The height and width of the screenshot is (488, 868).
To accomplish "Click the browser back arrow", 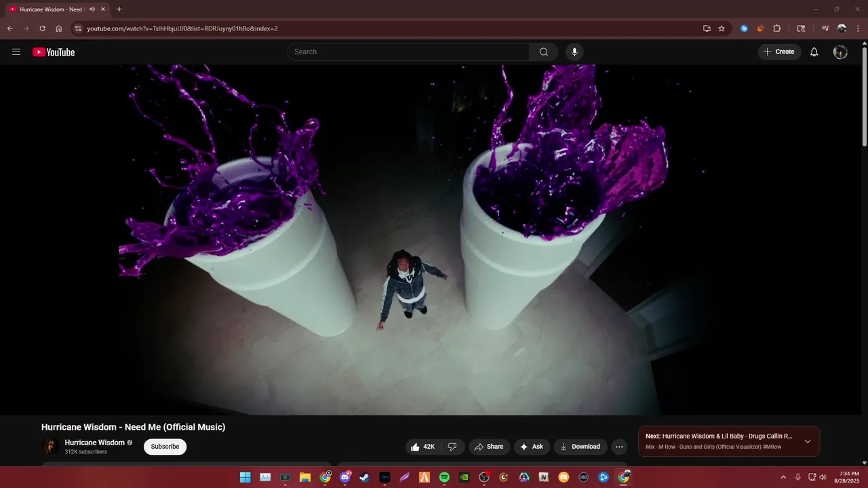I will (9, 28).
